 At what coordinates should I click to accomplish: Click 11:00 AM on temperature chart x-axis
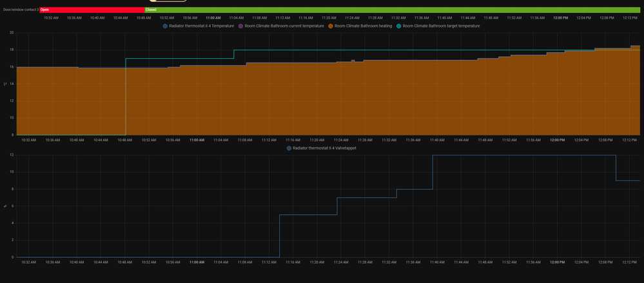coord(197,139)
